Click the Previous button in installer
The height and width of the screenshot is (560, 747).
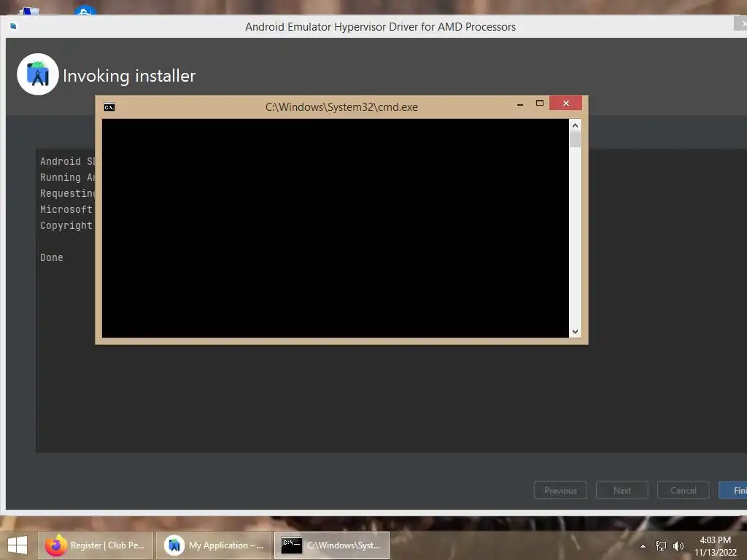(x=560, y=490)
